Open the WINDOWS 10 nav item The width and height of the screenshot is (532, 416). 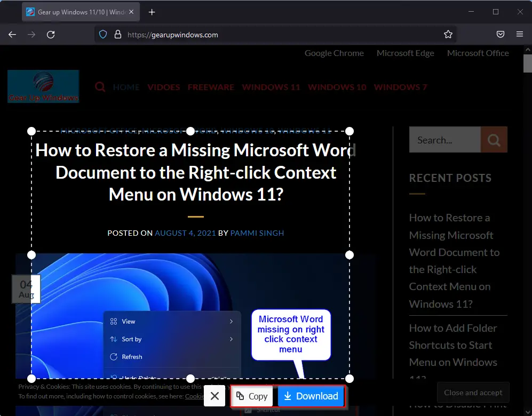(337, 87)
